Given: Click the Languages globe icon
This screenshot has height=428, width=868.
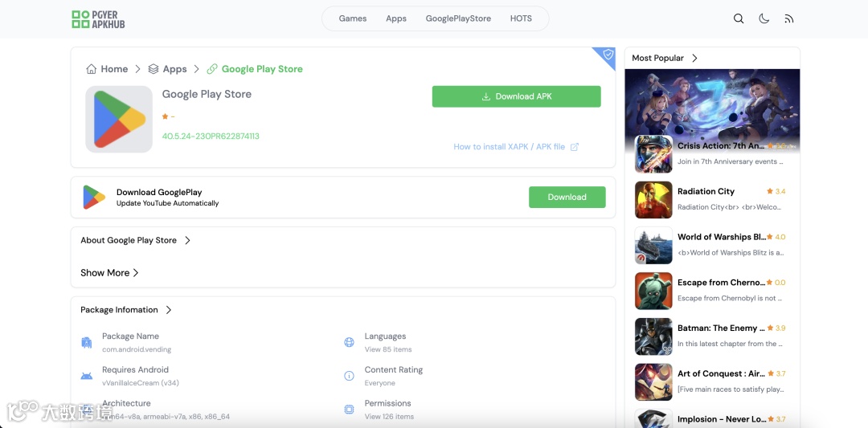Looking at the screenshot, I should [x=350, y=342].
